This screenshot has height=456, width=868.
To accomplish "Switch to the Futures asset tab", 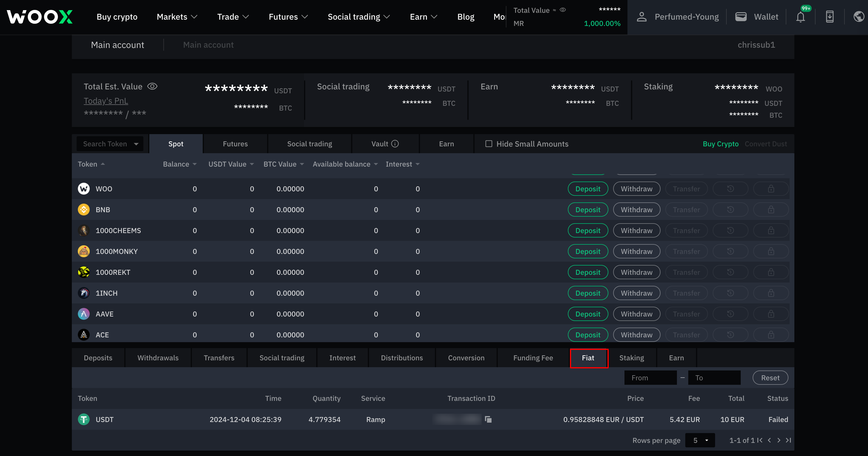I will (235, 144).
